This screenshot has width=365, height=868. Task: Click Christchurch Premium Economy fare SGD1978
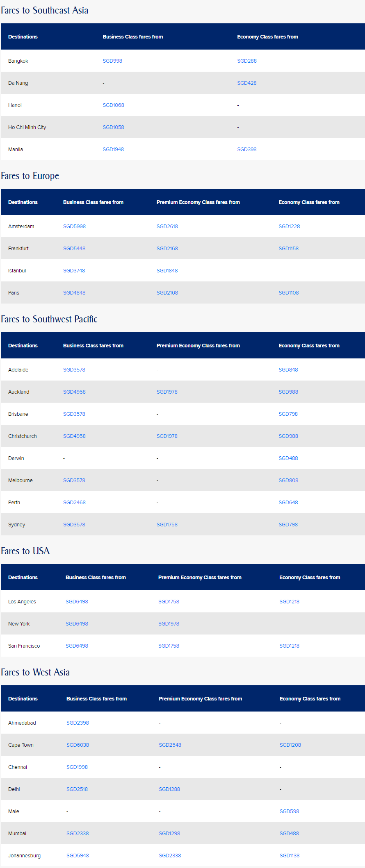[167, 436]
